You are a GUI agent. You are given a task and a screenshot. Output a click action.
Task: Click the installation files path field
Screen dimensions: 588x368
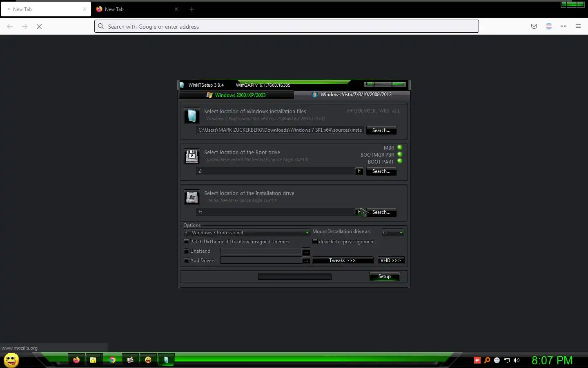(280, 130)
